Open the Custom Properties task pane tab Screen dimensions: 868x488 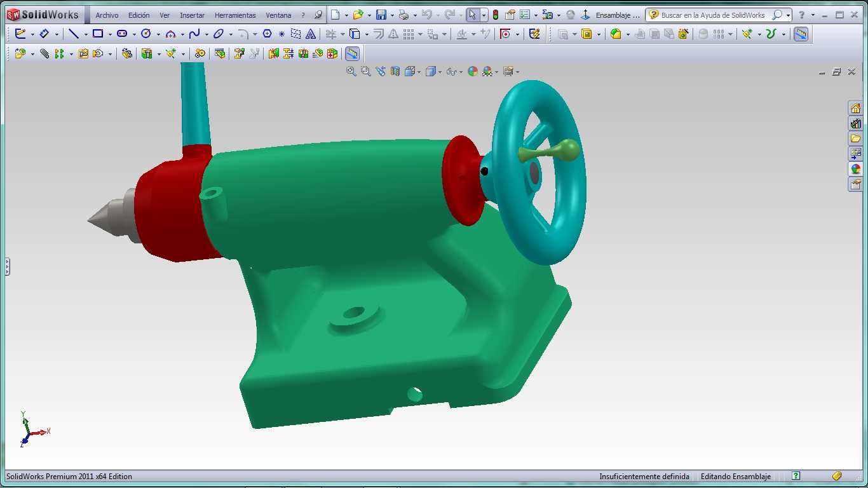tap(856, 184)
